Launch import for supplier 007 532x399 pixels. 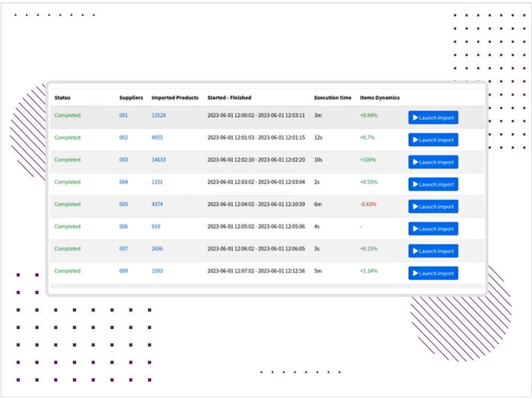point(433,251)
